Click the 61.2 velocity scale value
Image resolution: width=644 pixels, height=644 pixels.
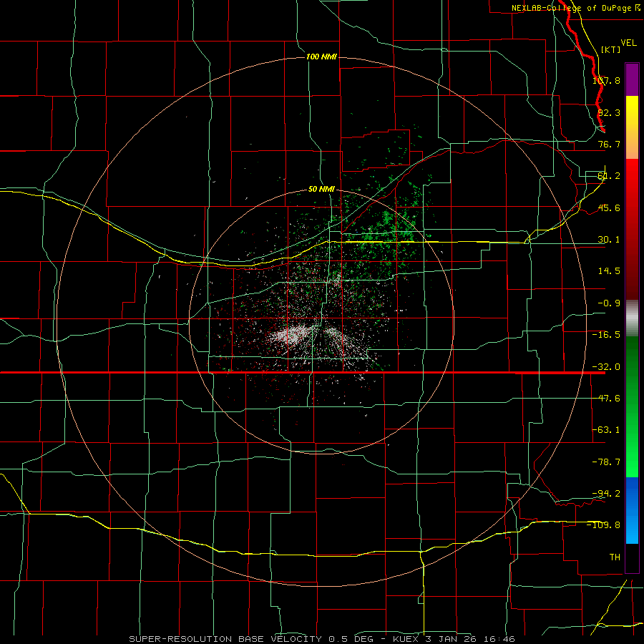[609, 176]
